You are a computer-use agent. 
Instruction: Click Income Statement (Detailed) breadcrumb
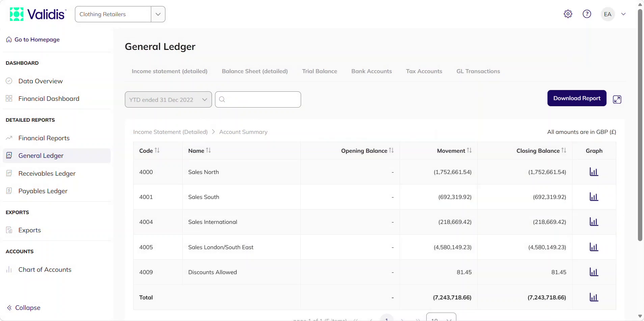click(x=170, y=132)
